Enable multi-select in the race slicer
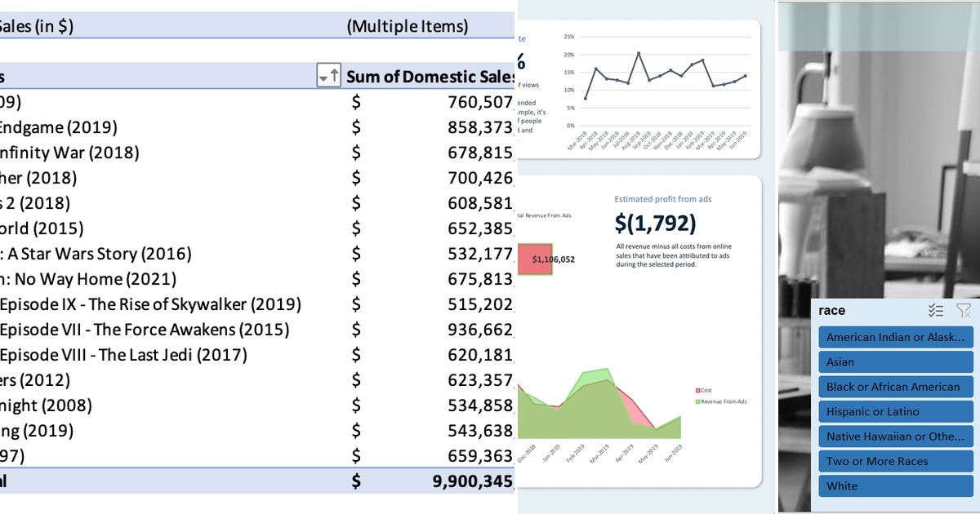Viewport: 980px width, 514px height. (936, 310)
